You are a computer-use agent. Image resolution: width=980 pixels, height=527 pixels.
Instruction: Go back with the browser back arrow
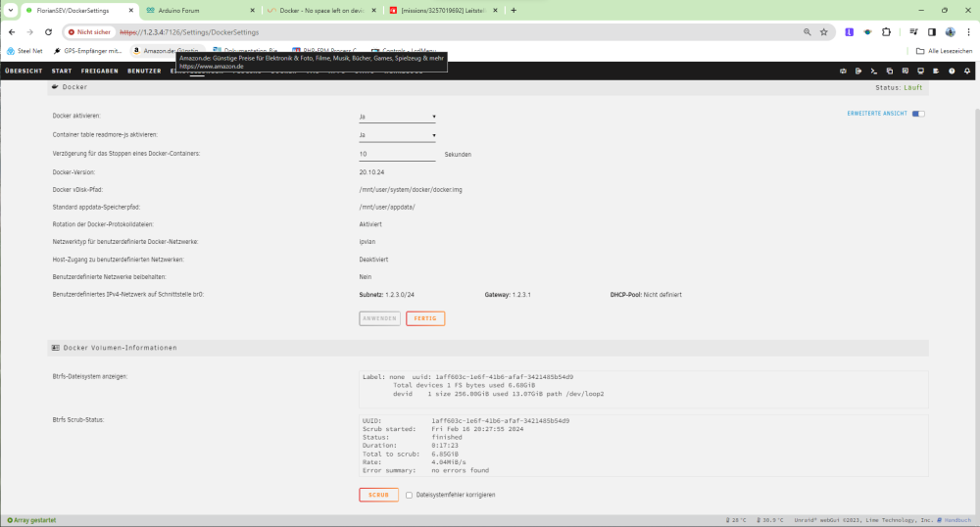pos(12,32)
